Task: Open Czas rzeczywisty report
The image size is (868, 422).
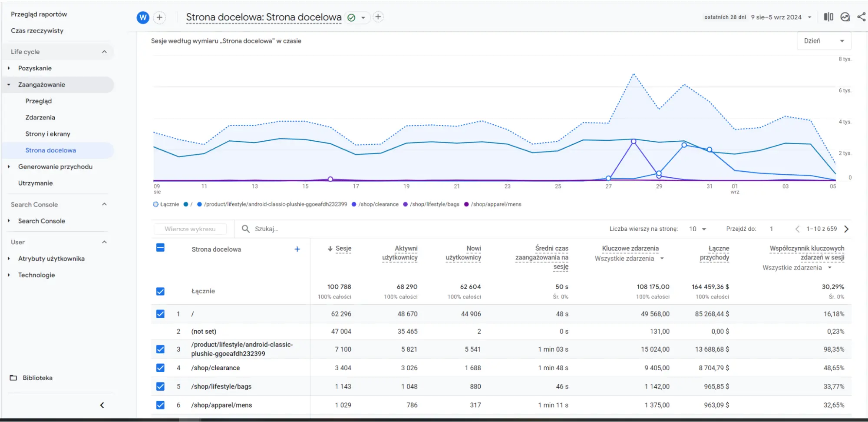Action: click(37, 31)
